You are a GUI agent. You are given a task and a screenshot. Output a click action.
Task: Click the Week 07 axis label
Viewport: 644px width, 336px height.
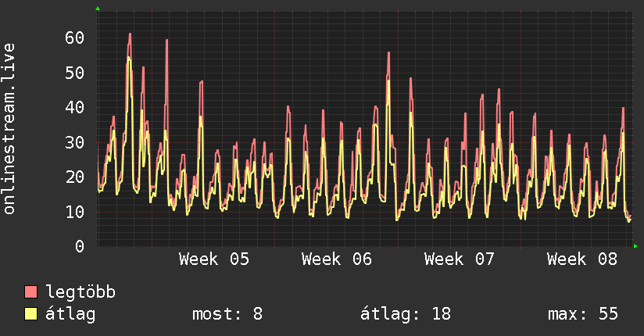pyautogui.click(x=460, y=259)
